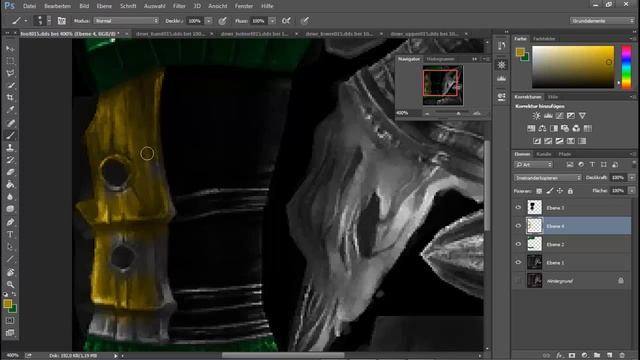Select the Ebene 3 layer name
This screenshot has height=360, width=640.
[x=555, y=208]
